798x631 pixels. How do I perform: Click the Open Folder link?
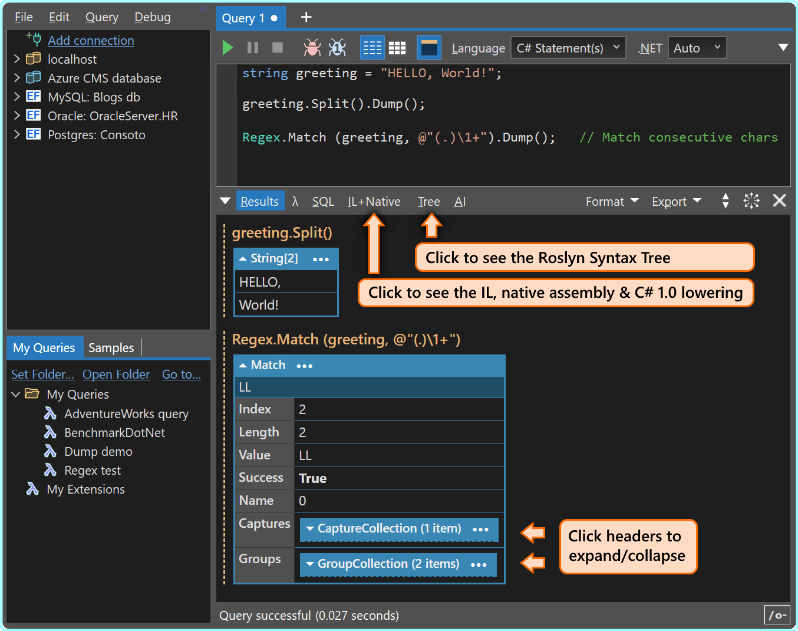pyautogui.click(x=116, y=374)
